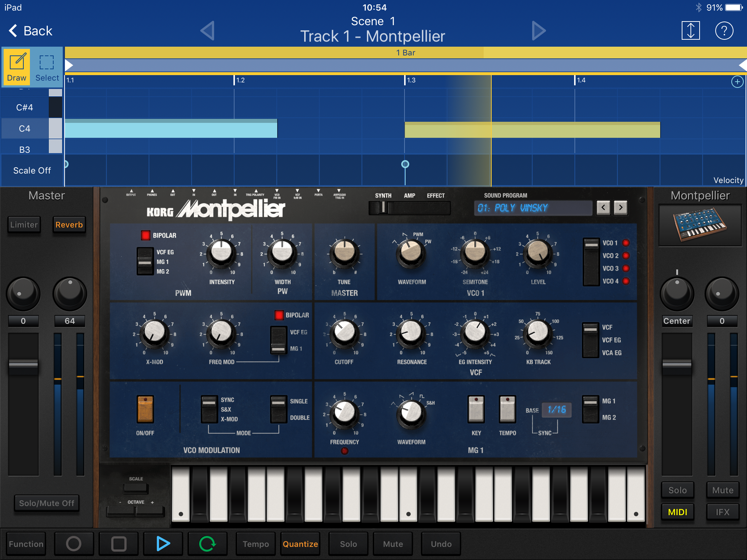
Task: Click sound program display 01: POLY VINSKY
Action: pyautogui.click(x=533, y=208)
